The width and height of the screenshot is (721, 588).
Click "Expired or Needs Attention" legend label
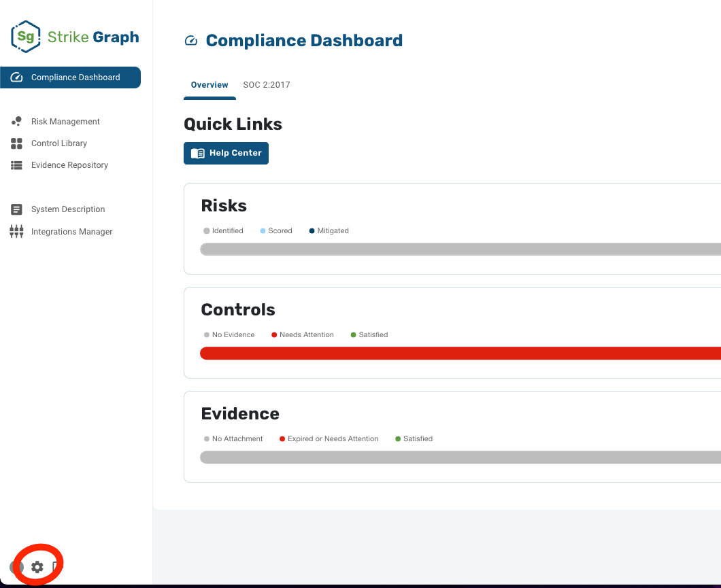[x=333, y=438]
